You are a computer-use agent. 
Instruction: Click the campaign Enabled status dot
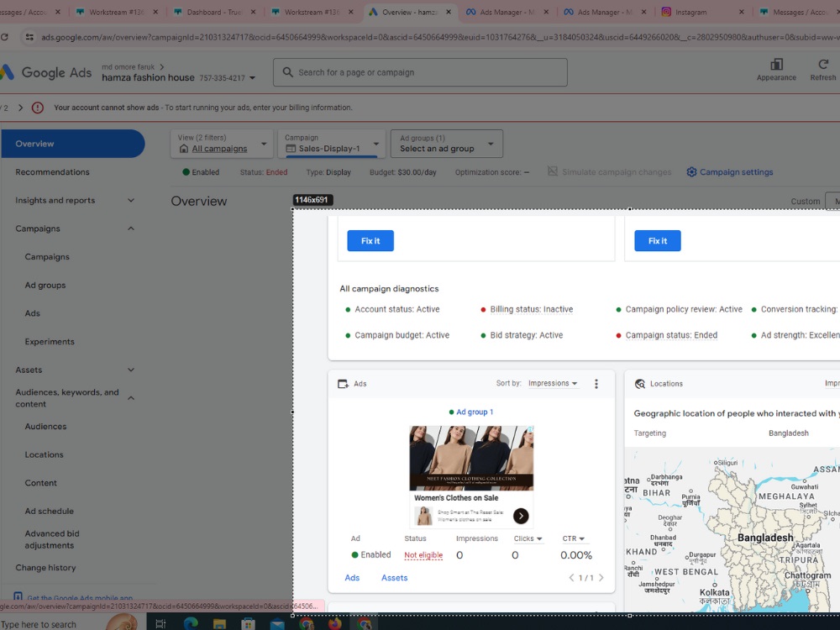pyautogui.click(x=186, y=172)
